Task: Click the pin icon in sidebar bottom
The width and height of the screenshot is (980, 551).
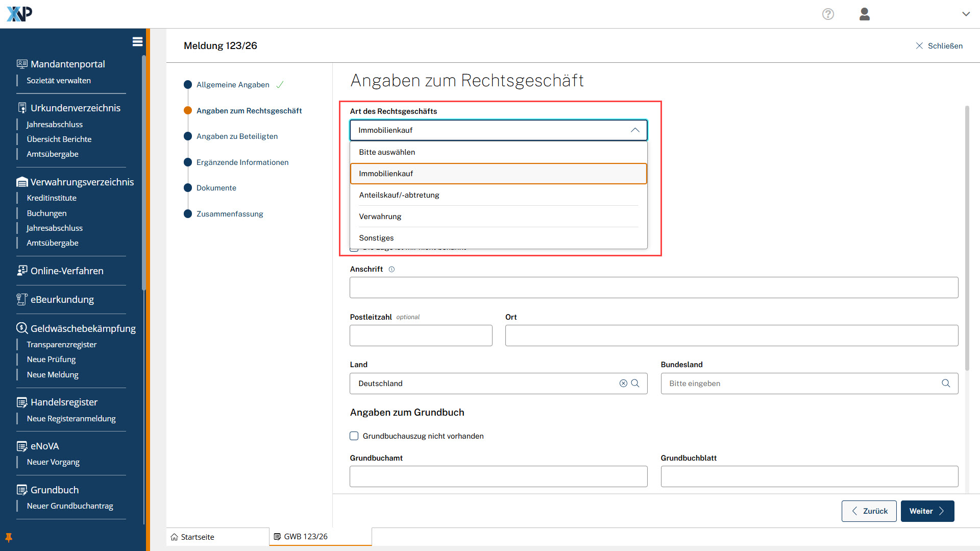Action: (x=9, y=537)
